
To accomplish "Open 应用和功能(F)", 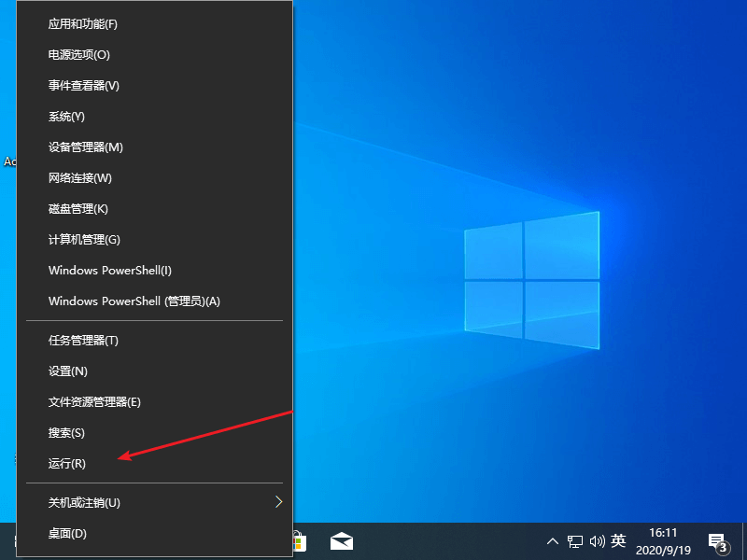I will tap(83, 24).
